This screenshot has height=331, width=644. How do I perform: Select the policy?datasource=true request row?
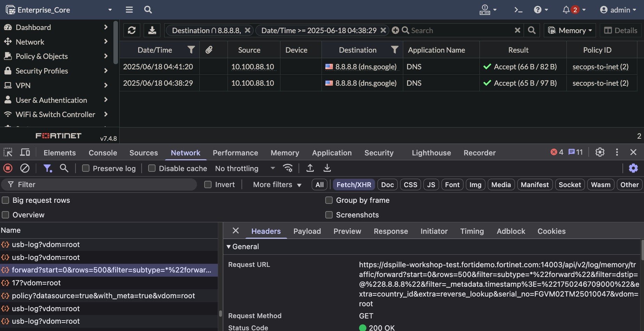coord(109,296)
